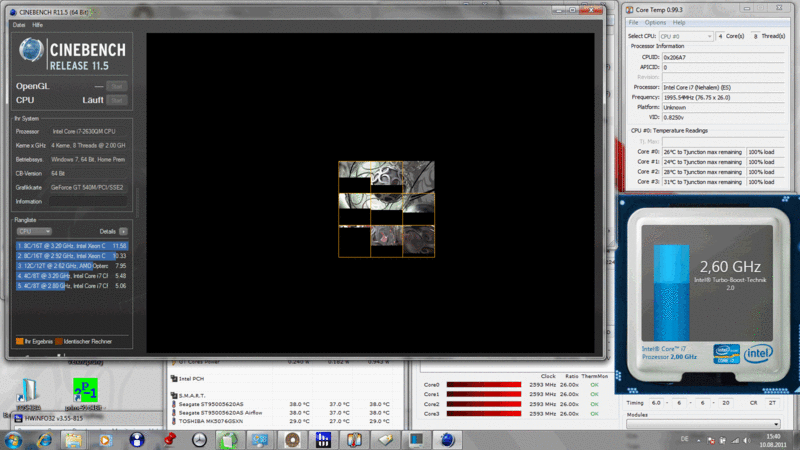
Task: Click the CPU Start button in Cinebench
Action: pos(117,101)
